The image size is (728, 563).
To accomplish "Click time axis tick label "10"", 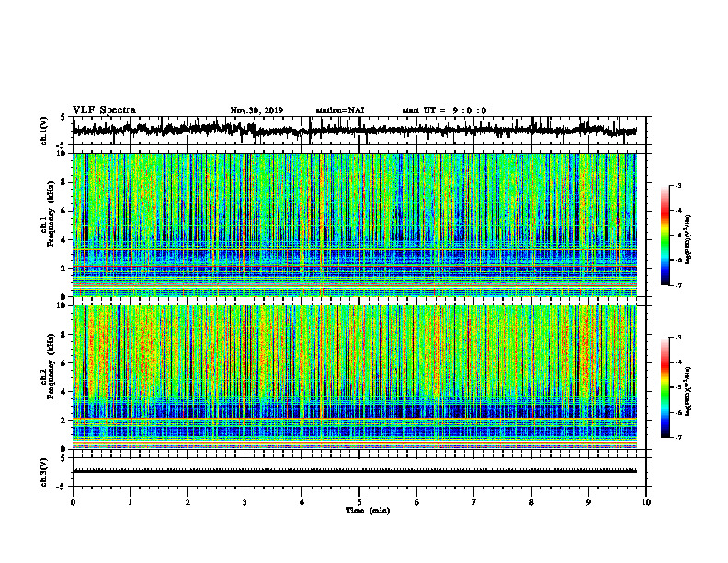I will (646, 502).
